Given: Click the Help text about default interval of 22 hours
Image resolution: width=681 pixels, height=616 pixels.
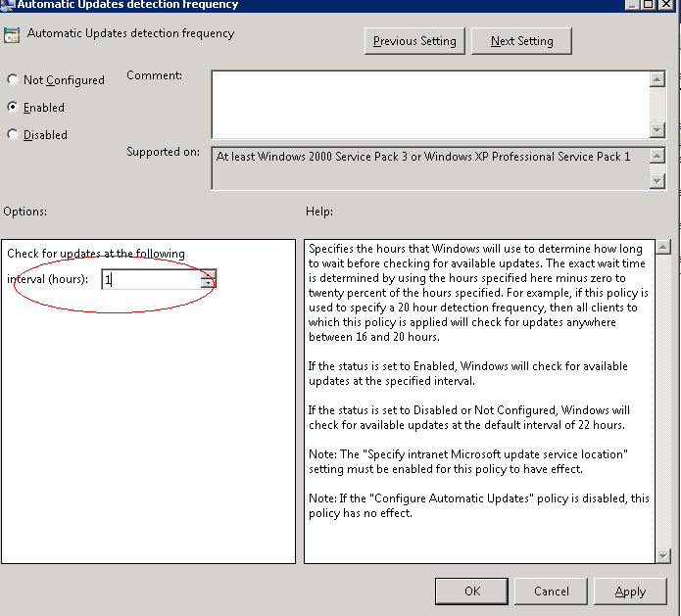Looking at the screenshot, I should [469, 417].
